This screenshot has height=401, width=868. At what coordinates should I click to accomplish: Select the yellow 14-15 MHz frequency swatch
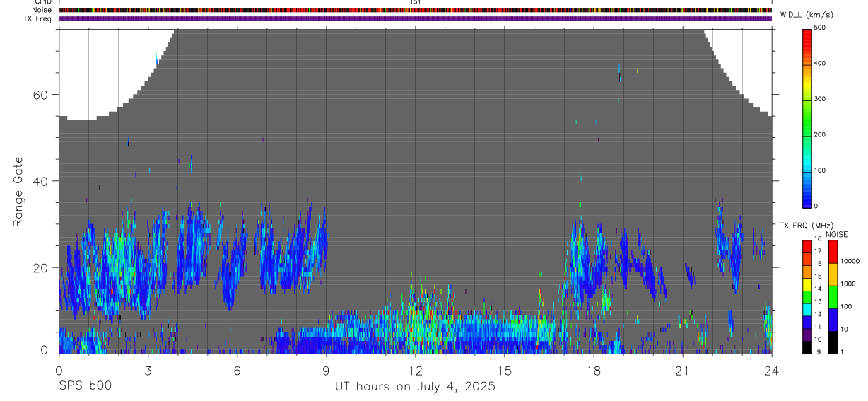click(x=807, y=284)
